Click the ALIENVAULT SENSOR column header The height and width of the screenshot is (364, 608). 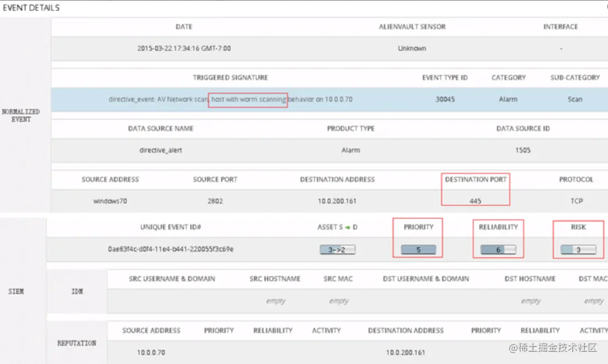point(412,26)
